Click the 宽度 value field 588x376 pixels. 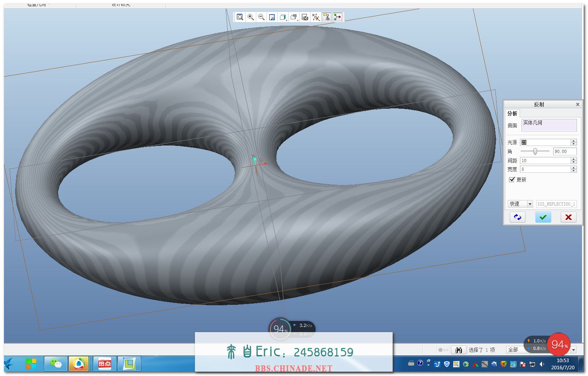point(545,169)
